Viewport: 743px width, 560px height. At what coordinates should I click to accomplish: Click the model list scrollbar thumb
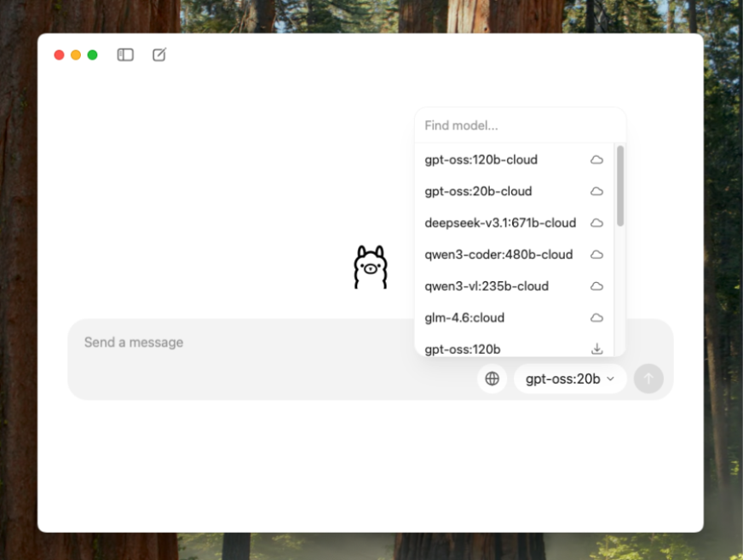620,185
